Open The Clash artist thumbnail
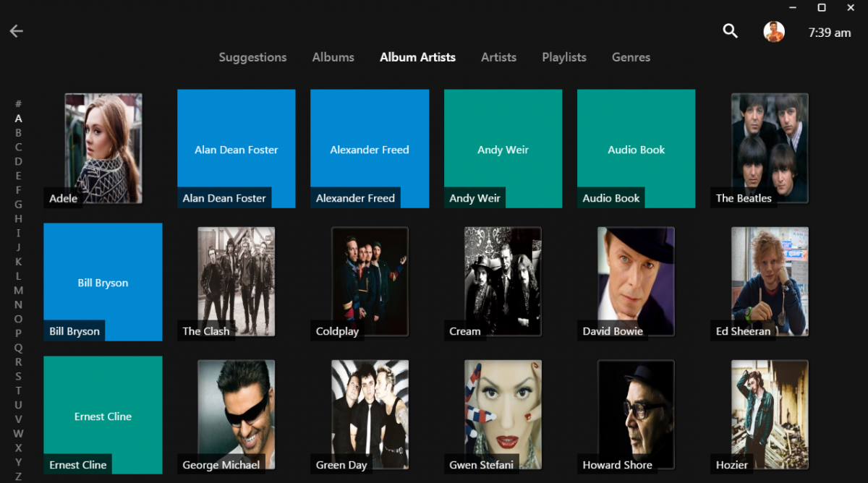868x483 pixels. coord(237,281)
